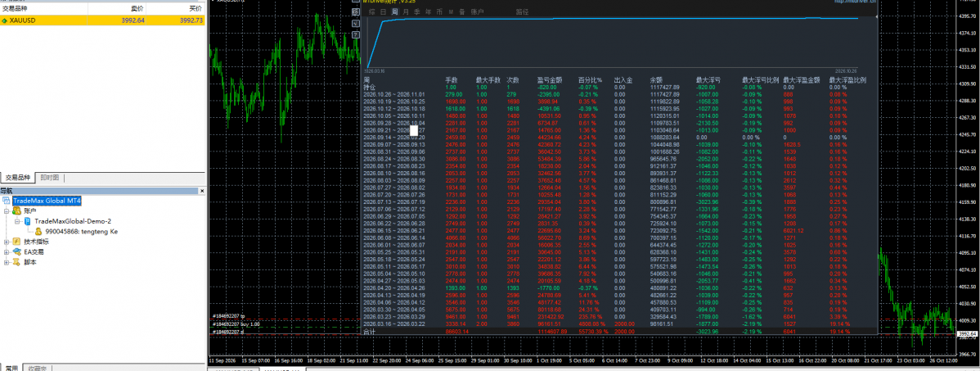
Task: Select week row 2026.10.26 ~ 2026.11.01
Action: click(x=619, y=94)
